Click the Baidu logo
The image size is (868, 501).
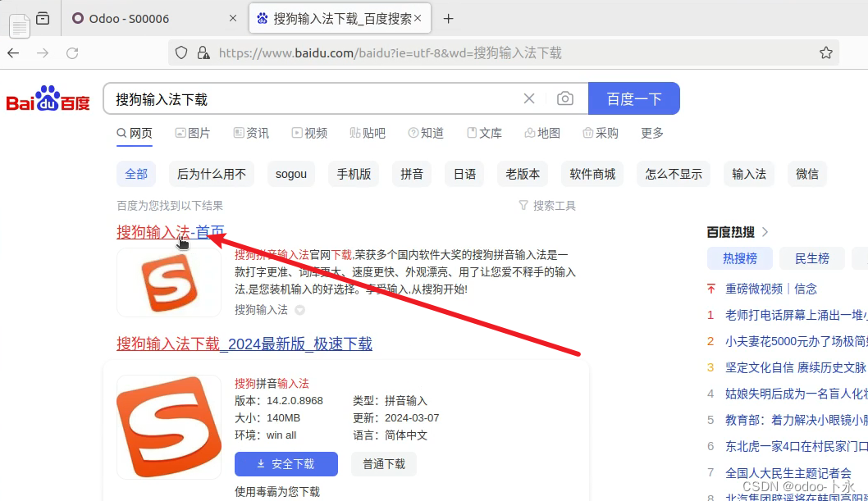click(x=48, y=98)
